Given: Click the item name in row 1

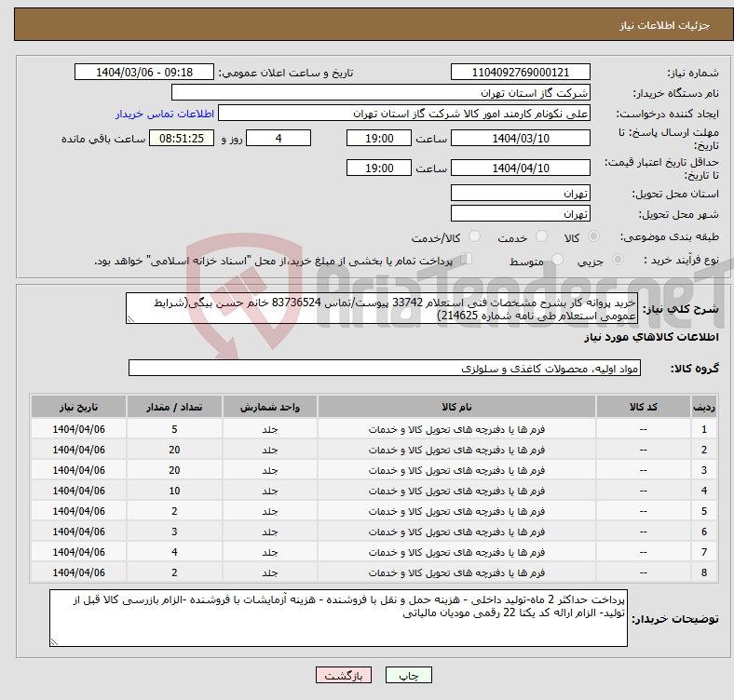Looking at the screenshot, I should click(x=456, y=429).
